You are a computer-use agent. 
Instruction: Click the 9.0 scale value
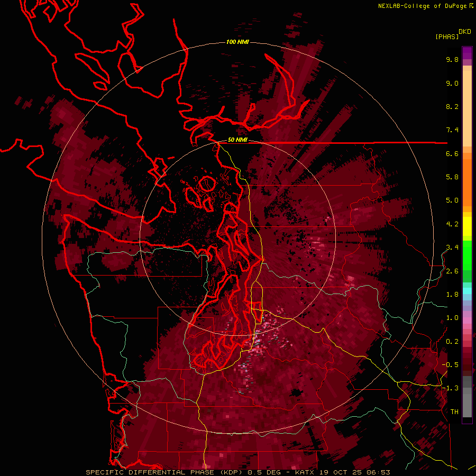click(x=452, y=83)
